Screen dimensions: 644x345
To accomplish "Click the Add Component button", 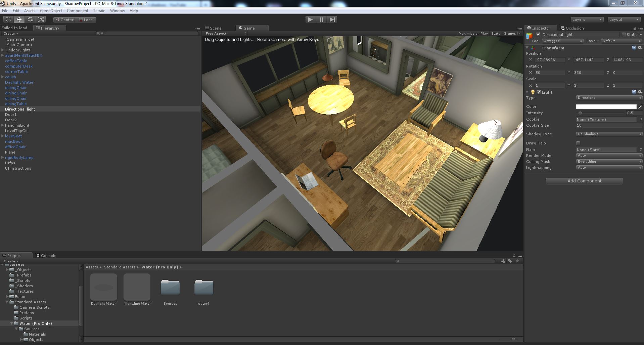I will click(x=584, y=181).
